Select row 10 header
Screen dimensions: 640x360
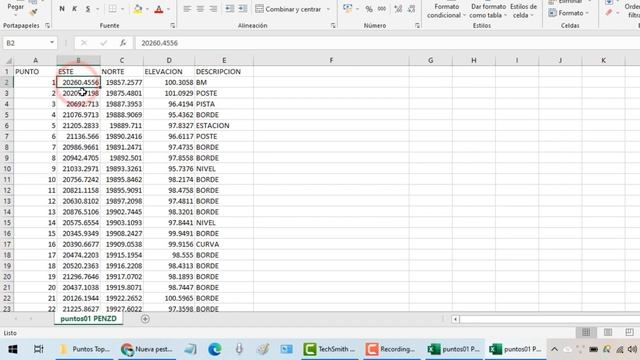pos(7,169)
